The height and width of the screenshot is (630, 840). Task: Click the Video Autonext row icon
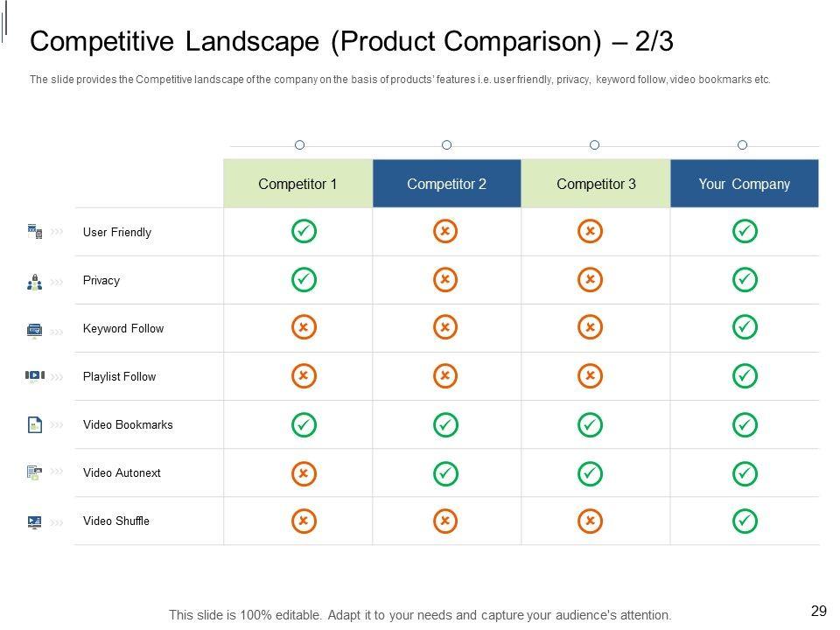(x=35, y=472)
